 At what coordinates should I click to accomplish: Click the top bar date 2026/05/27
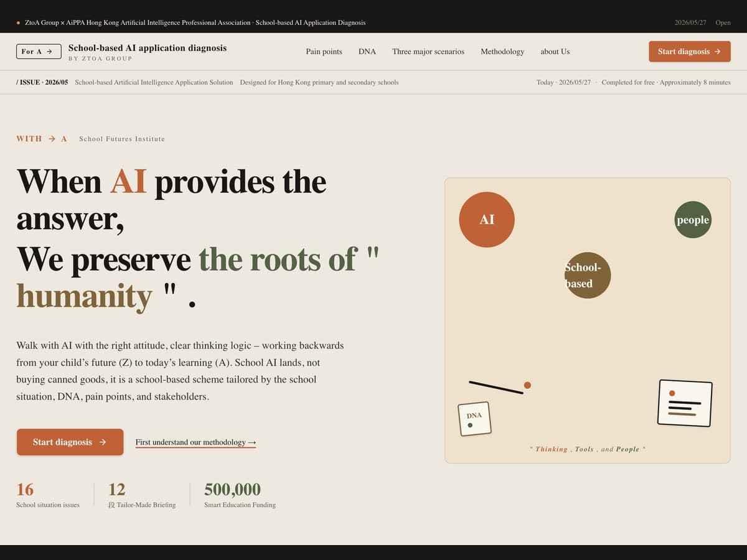click(x=690, y=22)
